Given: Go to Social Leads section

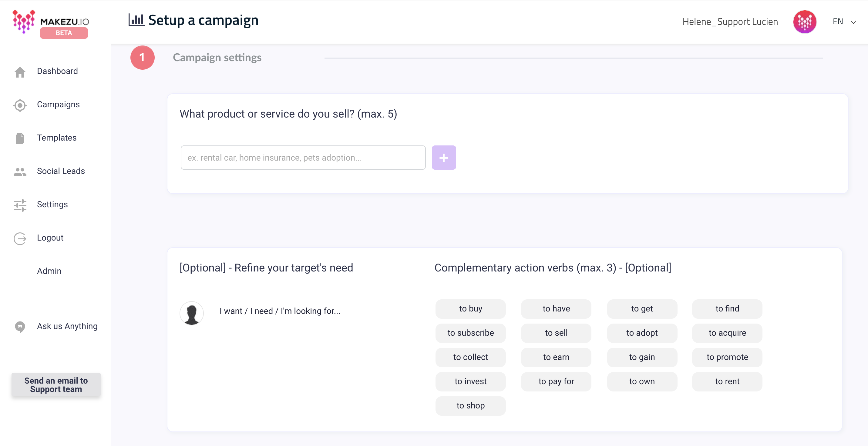Looking at the screenshot, I should click(x=61, y=171).
